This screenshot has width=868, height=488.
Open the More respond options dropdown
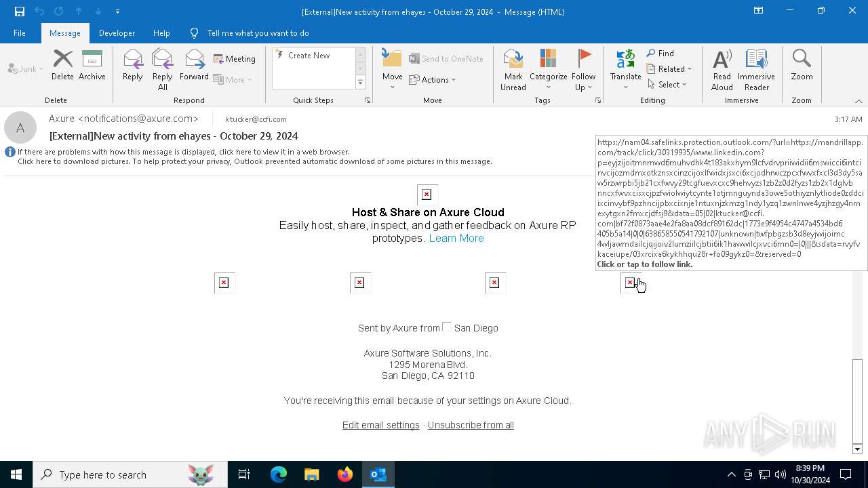tap(233, 79)
